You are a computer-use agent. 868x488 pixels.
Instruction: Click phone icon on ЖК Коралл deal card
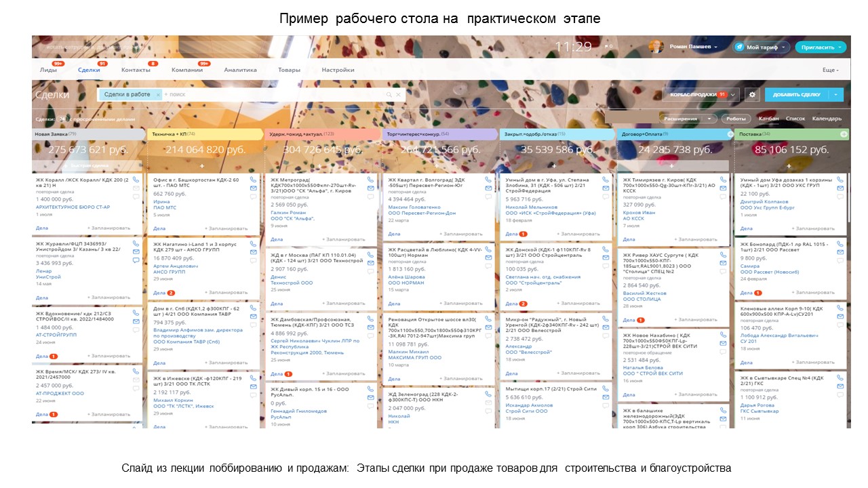point(136,180)
